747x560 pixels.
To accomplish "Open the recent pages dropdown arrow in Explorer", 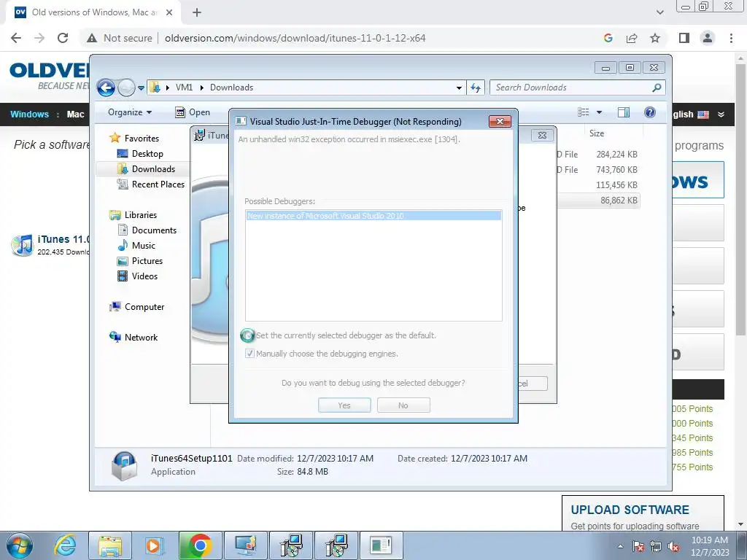I will [x=141, y=87].
